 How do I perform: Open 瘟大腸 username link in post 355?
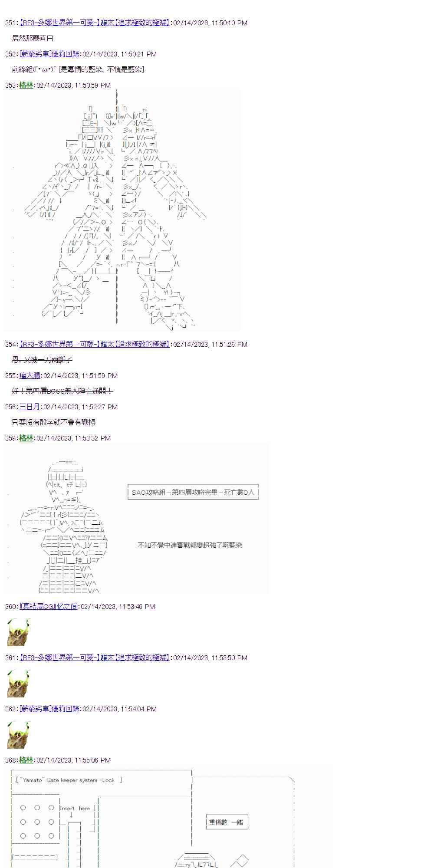point(30,375)
